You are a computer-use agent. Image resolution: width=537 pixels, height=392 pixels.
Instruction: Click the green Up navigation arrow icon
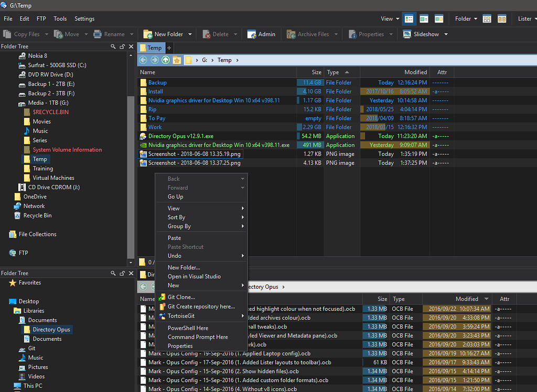pyautogui.click(x=166, y=60)
